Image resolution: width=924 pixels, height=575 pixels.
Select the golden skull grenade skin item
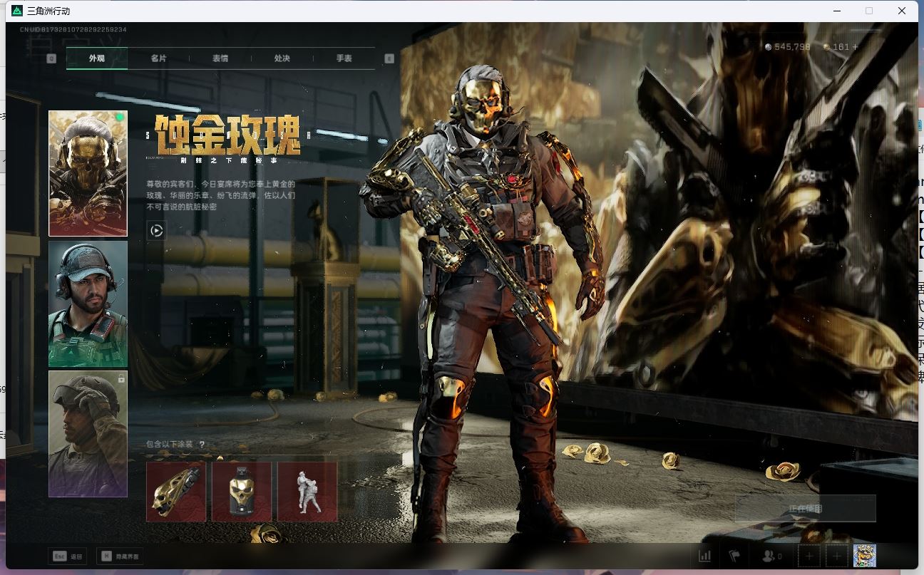[242, 492]
